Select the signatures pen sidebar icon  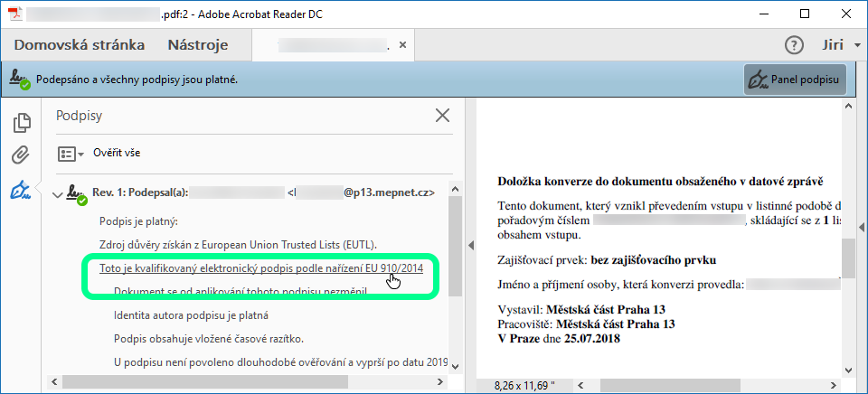click(22, 190)
